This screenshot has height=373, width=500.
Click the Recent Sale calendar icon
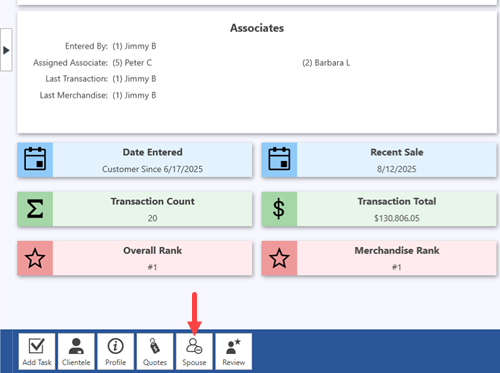coord(279,159)
